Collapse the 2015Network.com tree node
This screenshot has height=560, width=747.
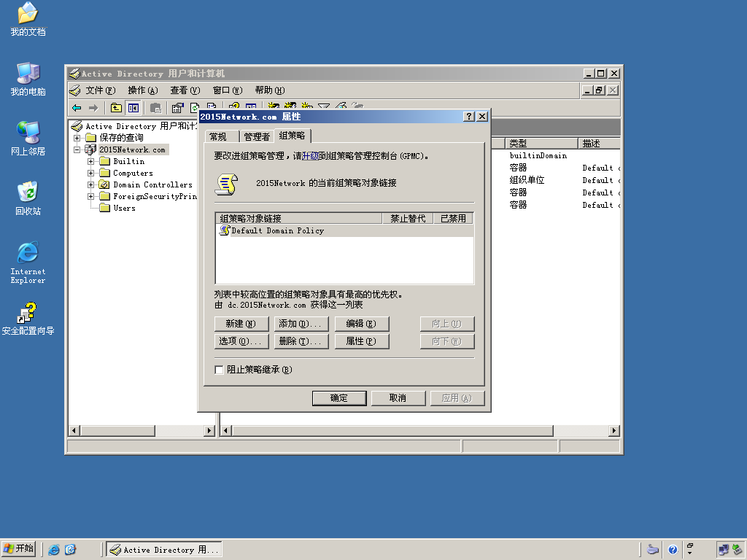point(77,149)
